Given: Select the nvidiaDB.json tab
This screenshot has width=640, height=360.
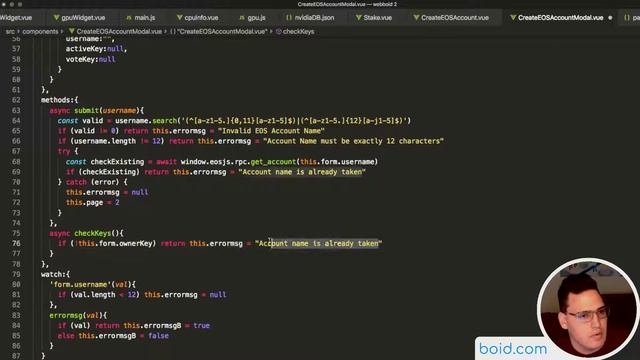Looking at the screenshot, I should coord(310,18).
